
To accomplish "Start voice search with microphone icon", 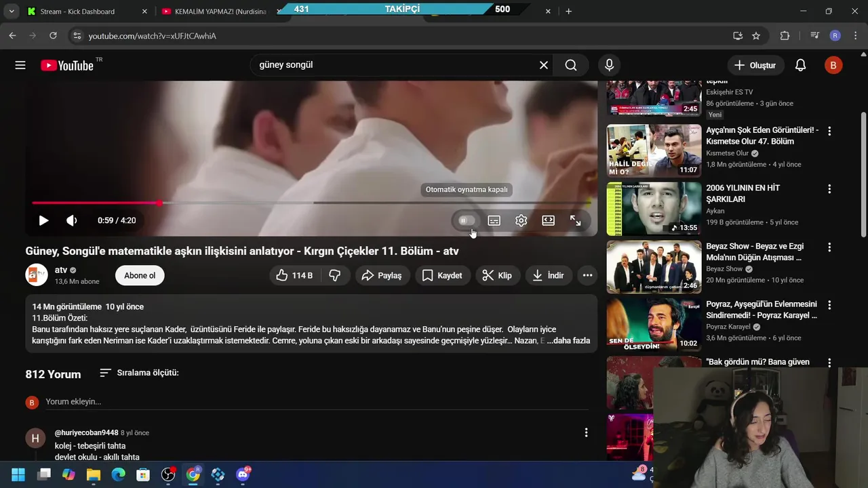I will coord(609,65).
